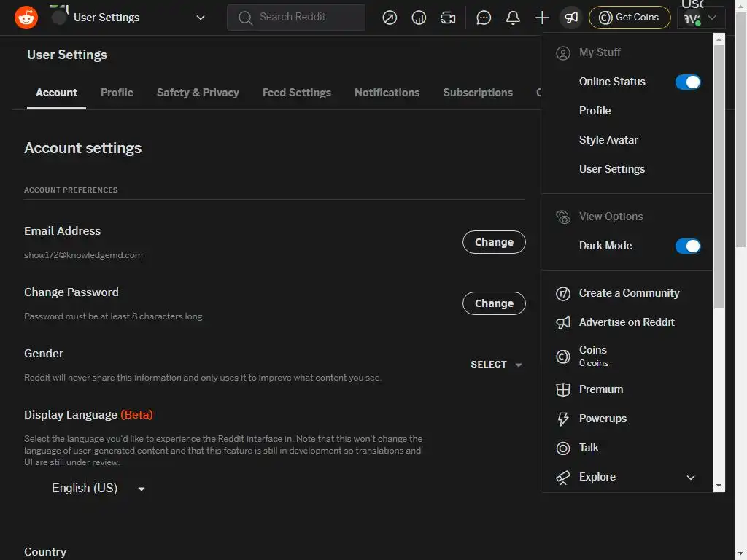Open the Popular arrow icon in header
This screenshot has height=560, width=747.
coord(390,17)
